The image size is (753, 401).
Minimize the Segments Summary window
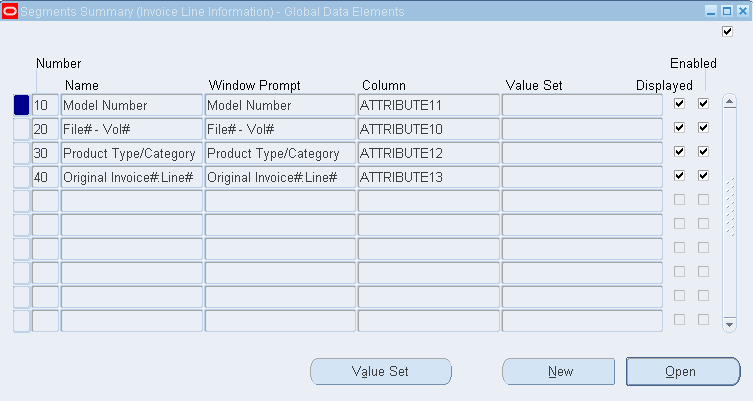pyautogui.click(x=710, y=11)
